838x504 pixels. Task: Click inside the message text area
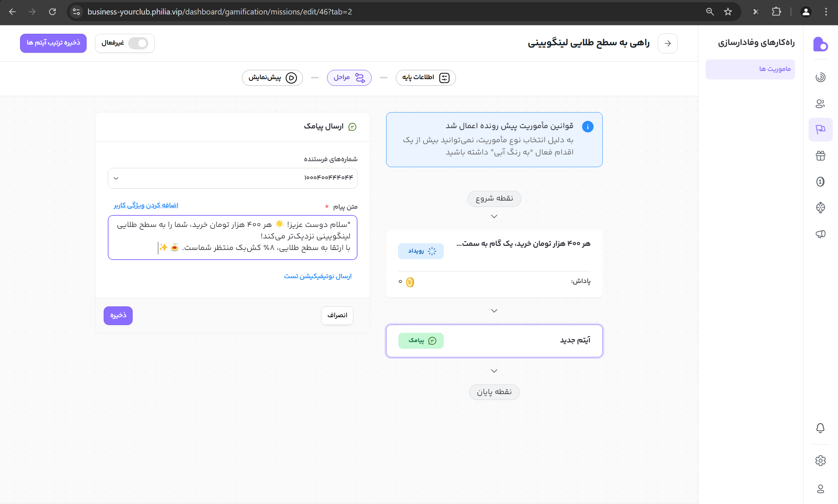point(232,237)
